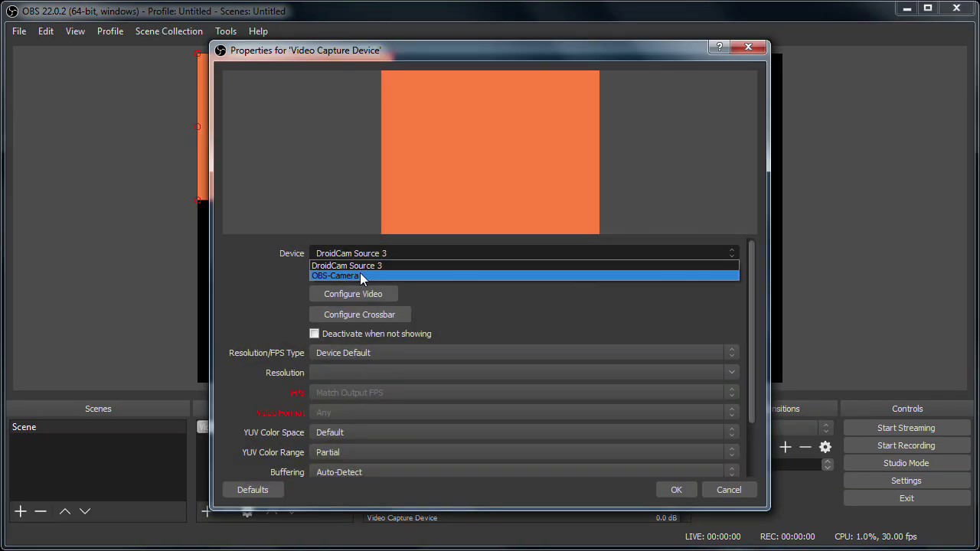
Task: Open the Help menu
Action: (258, 31)
